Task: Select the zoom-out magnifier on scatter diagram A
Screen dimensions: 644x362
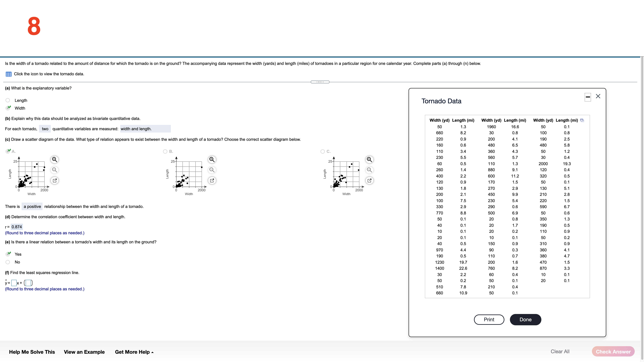Action: pyautogui.click(x=54, y=170)
